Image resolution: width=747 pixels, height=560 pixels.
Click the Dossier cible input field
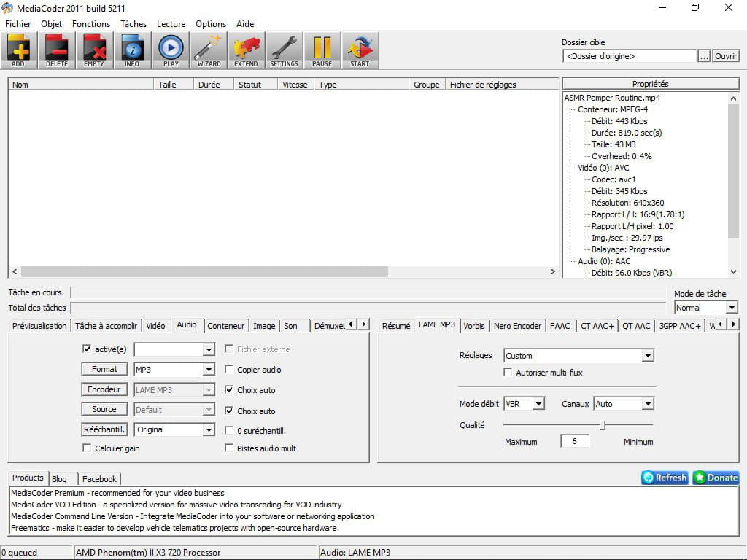(x=630, y=56)
